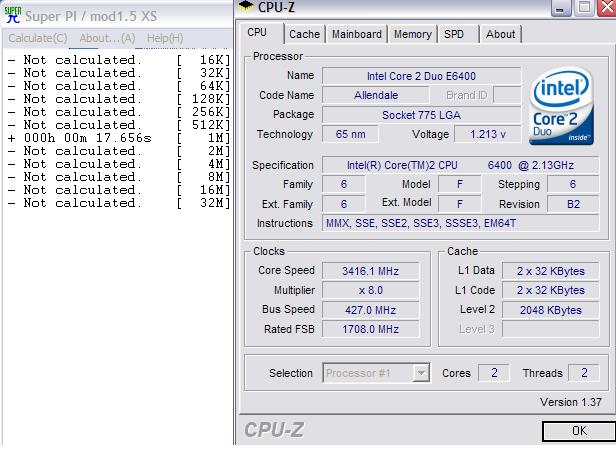Open the SPD tab

click(454, 34)
